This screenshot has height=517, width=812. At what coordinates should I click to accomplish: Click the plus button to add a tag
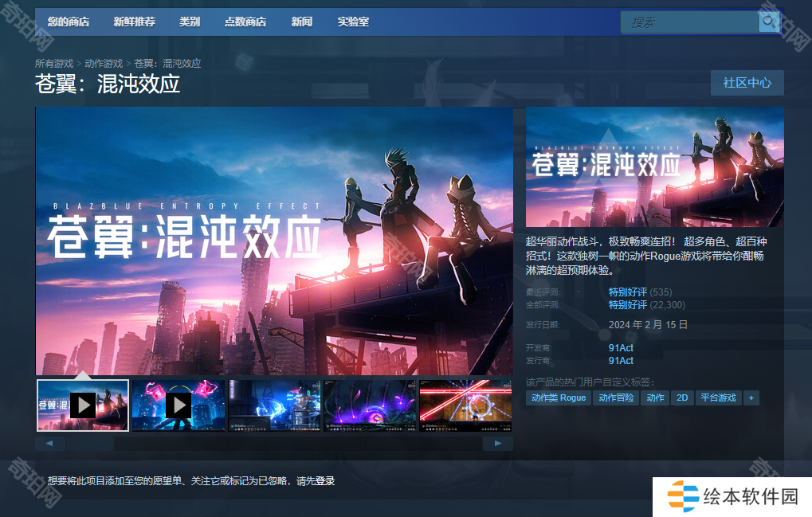coord(751,398)
